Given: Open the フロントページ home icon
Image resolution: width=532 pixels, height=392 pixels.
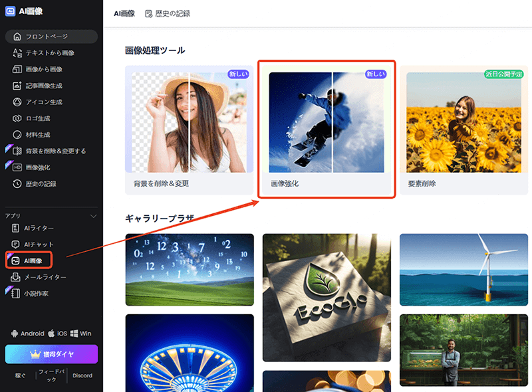Looking at the screenshot, I should click(x=17, y=37).
